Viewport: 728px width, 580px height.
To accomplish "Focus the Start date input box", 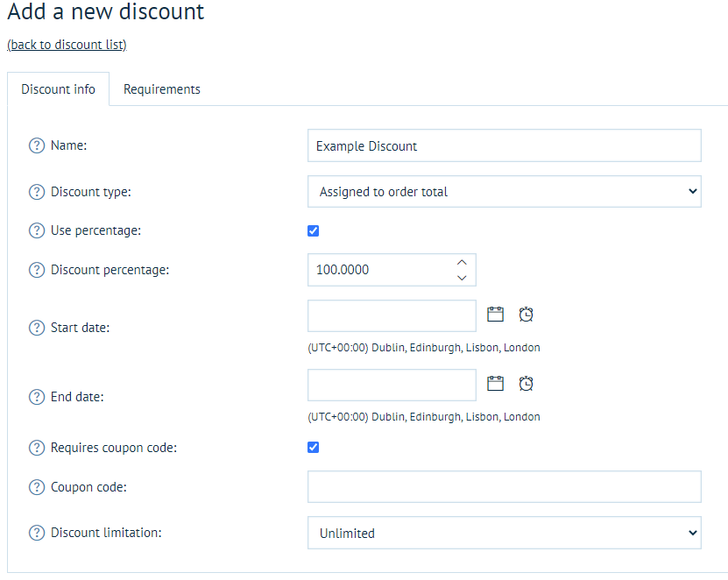I will [392, 315].
